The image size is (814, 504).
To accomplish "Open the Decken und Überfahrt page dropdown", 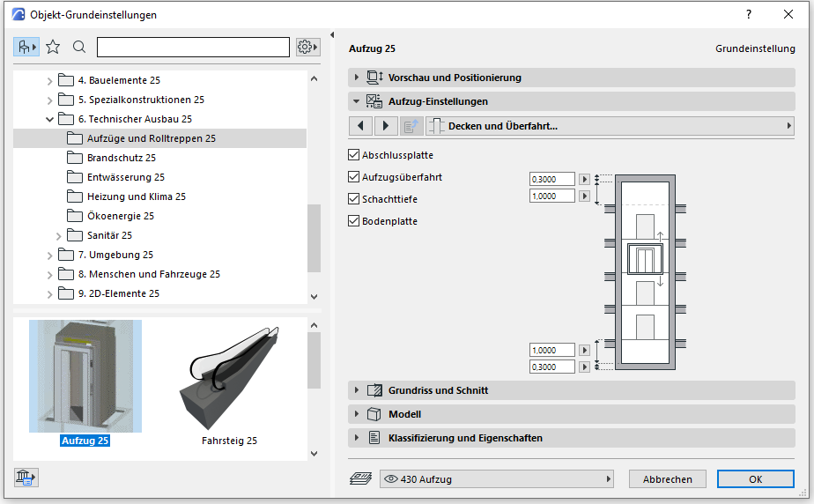I will [x=610, y=126].
